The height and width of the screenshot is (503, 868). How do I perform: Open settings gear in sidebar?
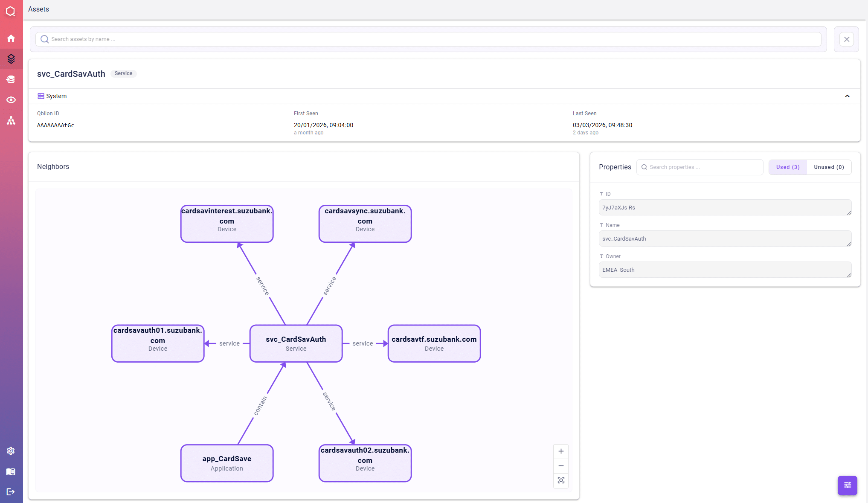[x=11, y=451]
